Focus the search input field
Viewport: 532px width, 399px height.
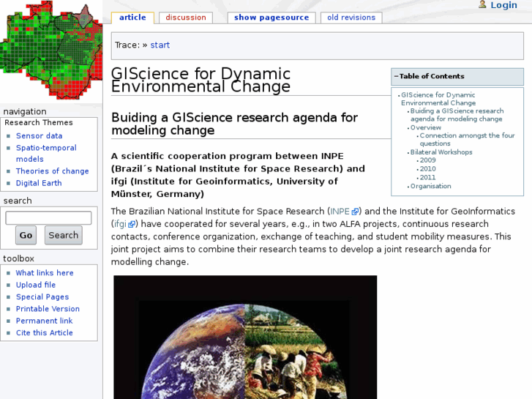click(x=48, y=218)
